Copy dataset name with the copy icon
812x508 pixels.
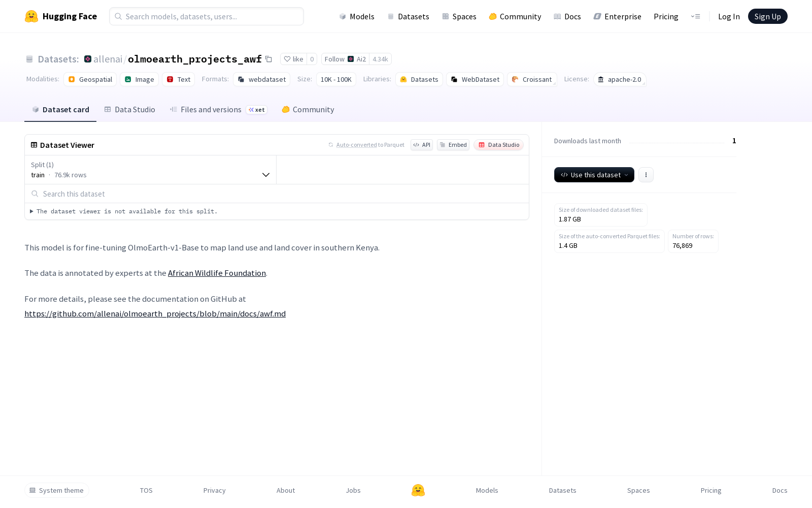coord(268,59)
